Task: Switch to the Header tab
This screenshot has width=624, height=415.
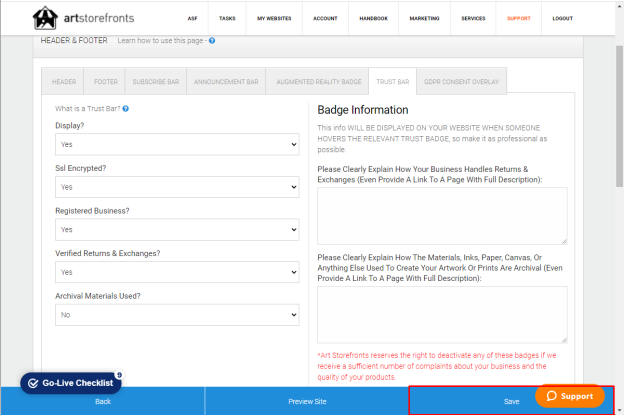Action: [x=64, y=82]
